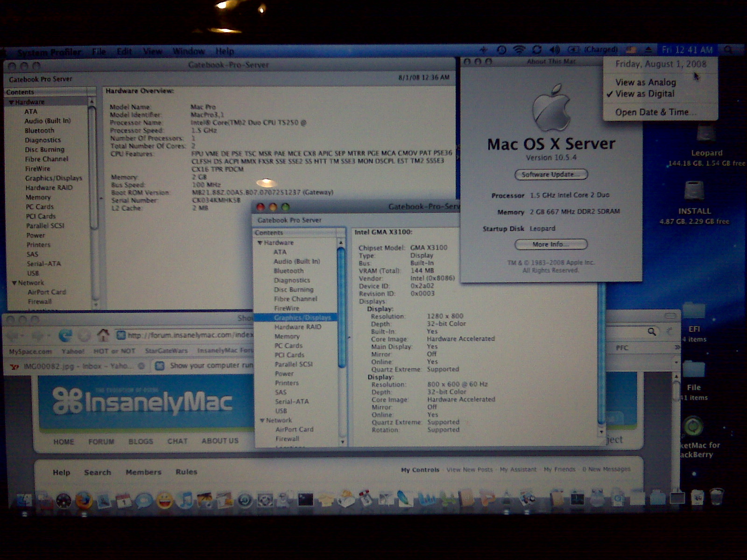Open the View menu
Image resolution: width=747 pixels, height=560 pixels.
[153, 51]
